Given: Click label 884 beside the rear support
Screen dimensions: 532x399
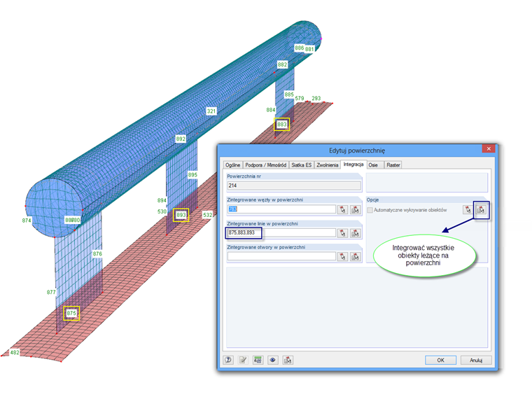Looking at the screenshot, I should 271,110.
